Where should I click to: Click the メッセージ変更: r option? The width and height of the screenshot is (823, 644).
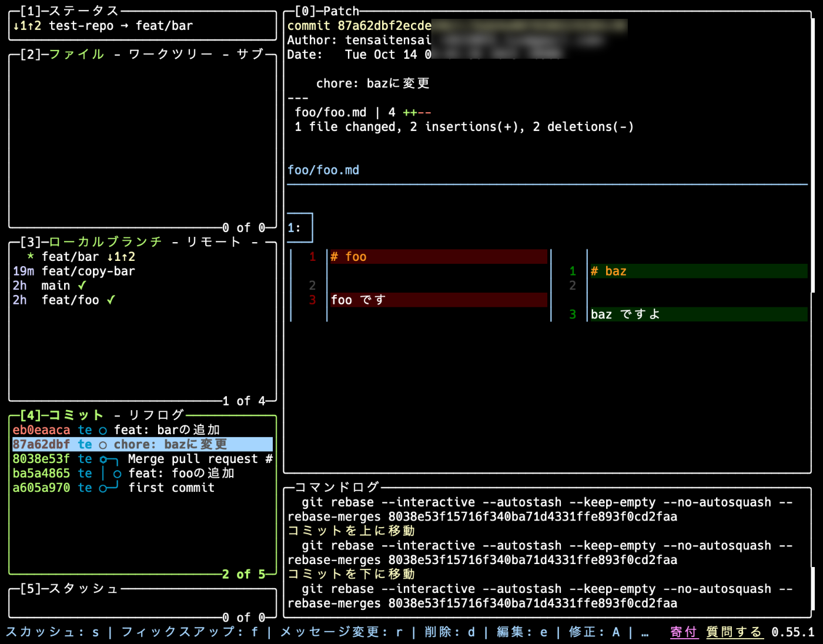342,632
